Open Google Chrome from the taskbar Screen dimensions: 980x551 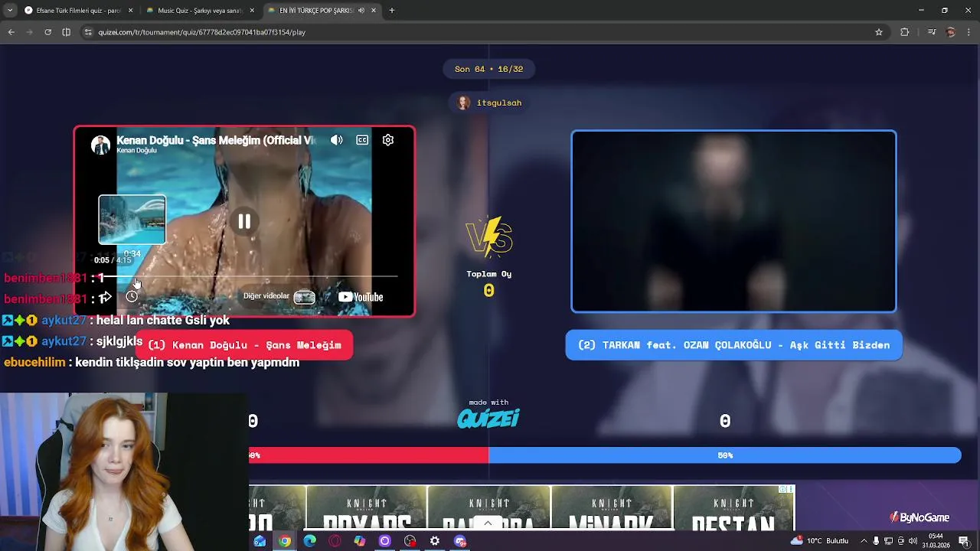(x=285, y=541)
